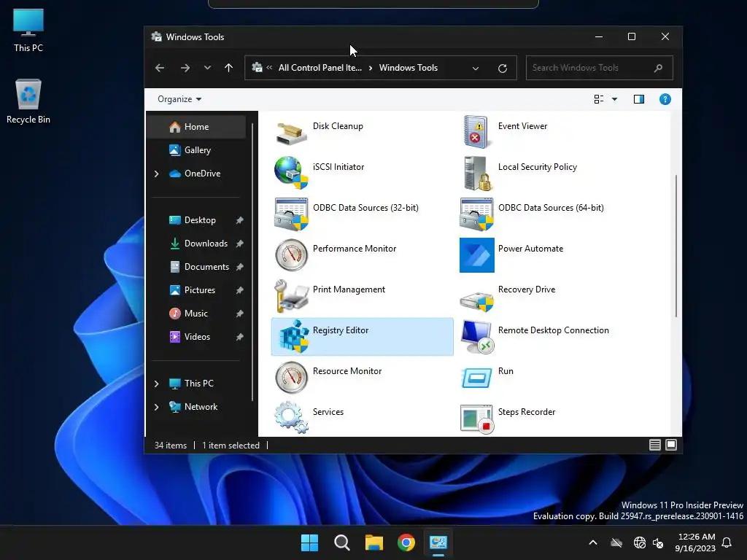Screen dimensions: 747x560
Task: Expand the Network tree node
Action: click(x=157, y=407)
